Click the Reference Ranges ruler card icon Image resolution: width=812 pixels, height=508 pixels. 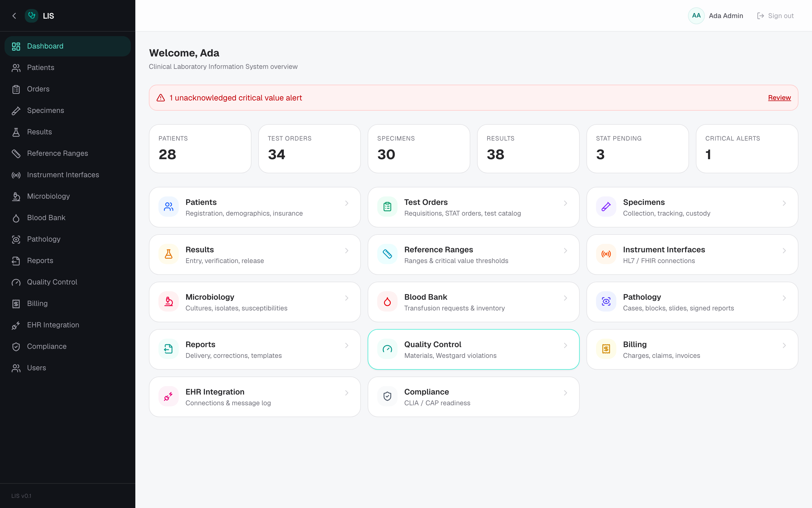[387, 254]
